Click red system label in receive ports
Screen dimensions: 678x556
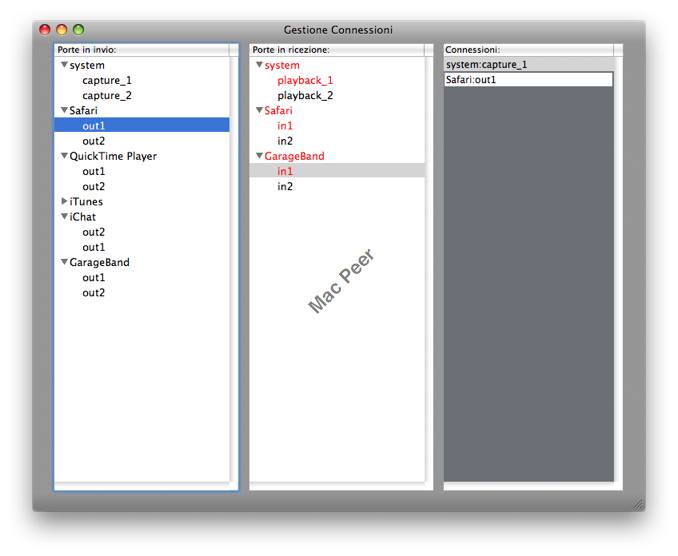point(282,65)
